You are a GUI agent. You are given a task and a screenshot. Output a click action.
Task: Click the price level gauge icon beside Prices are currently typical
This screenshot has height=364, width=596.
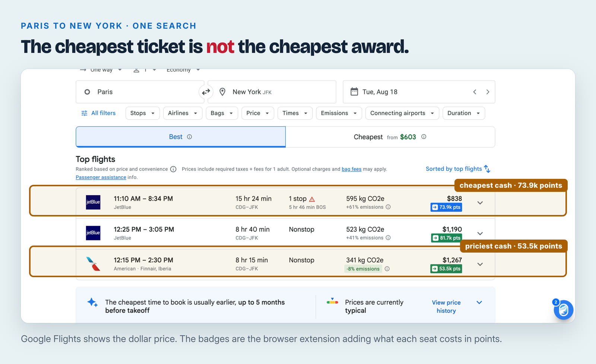click(x=332, y=301)
